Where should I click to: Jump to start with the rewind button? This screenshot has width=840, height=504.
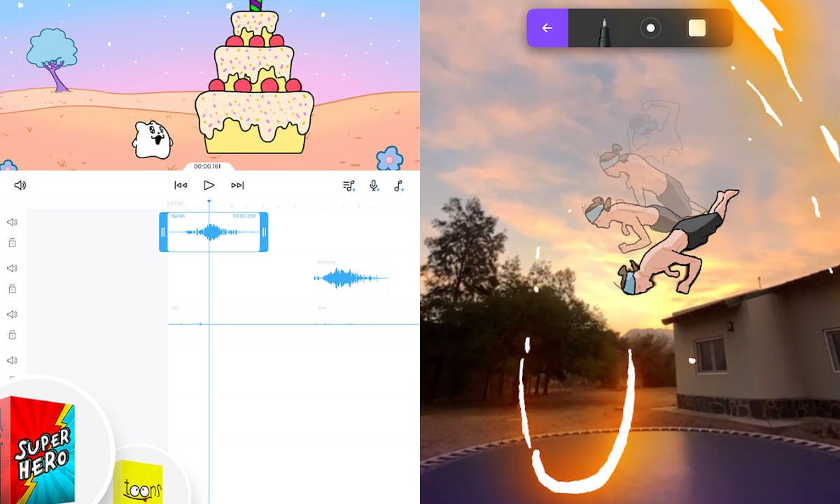181,185
